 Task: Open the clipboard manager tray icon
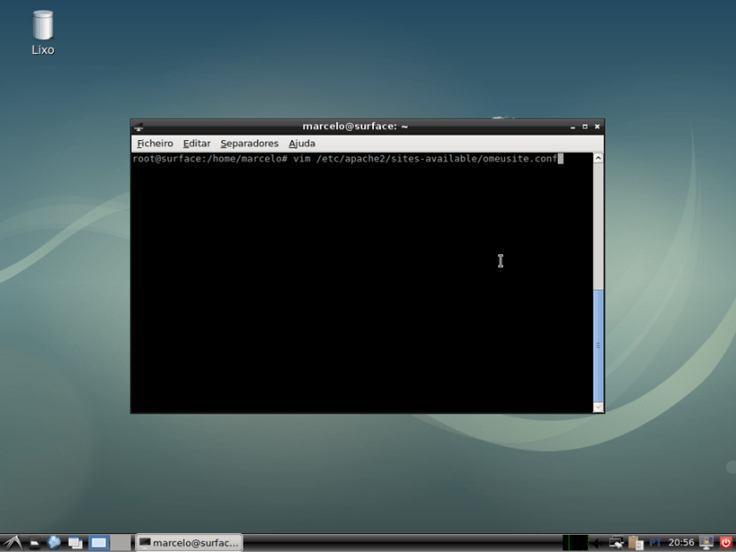pos(636,543)
